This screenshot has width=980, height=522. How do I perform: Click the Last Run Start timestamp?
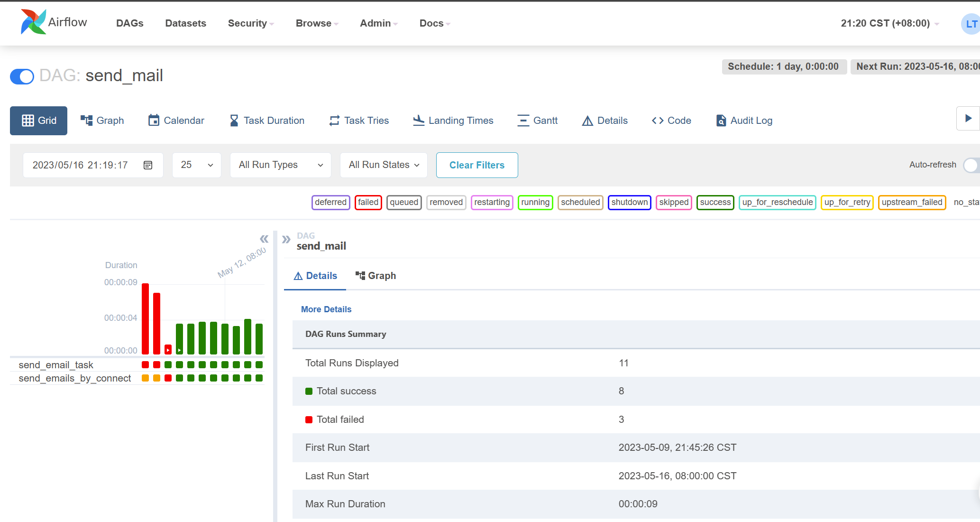click(678, 476)
